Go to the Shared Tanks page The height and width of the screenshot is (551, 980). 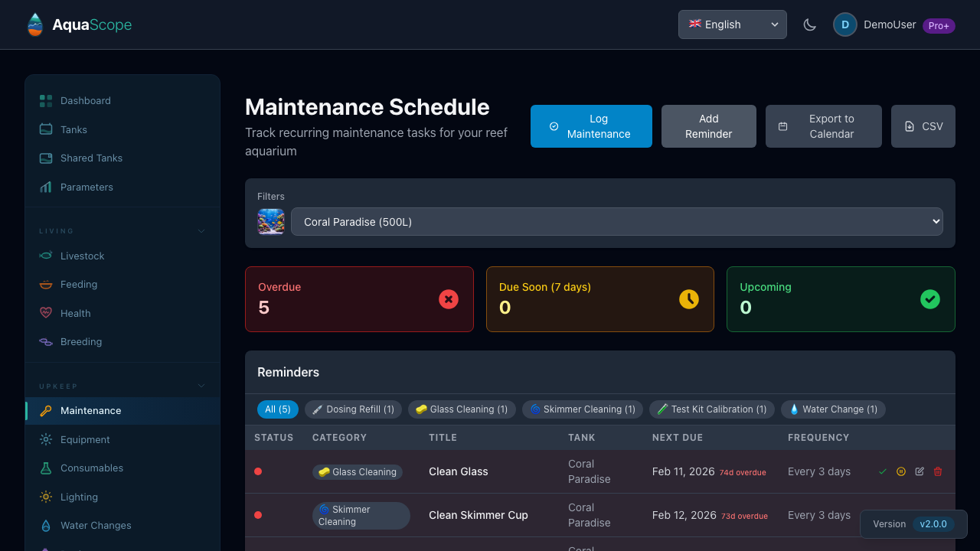click(90, 158)
